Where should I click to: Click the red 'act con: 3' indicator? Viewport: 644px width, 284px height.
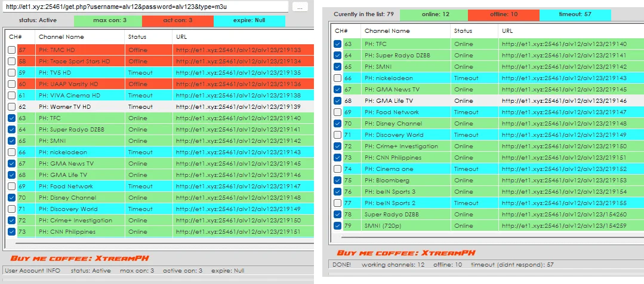(177, 20)
